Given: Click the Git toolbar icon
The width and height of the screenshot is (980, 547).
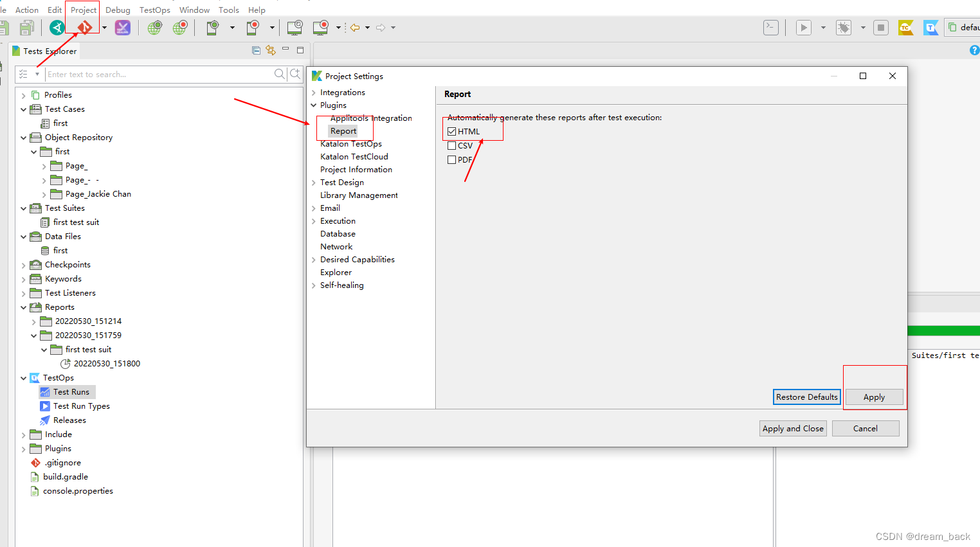Looking at the screenshot, I should (x=85, y=28).
